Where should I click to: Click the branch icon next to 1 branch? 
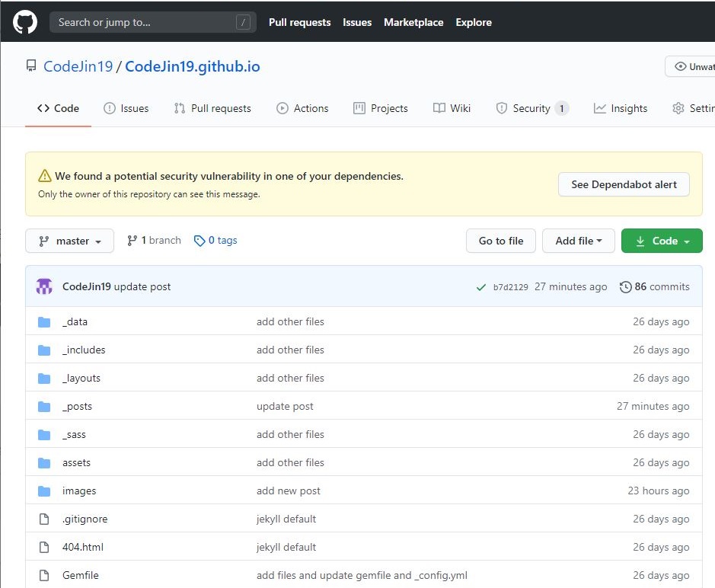tap(132, 241)
